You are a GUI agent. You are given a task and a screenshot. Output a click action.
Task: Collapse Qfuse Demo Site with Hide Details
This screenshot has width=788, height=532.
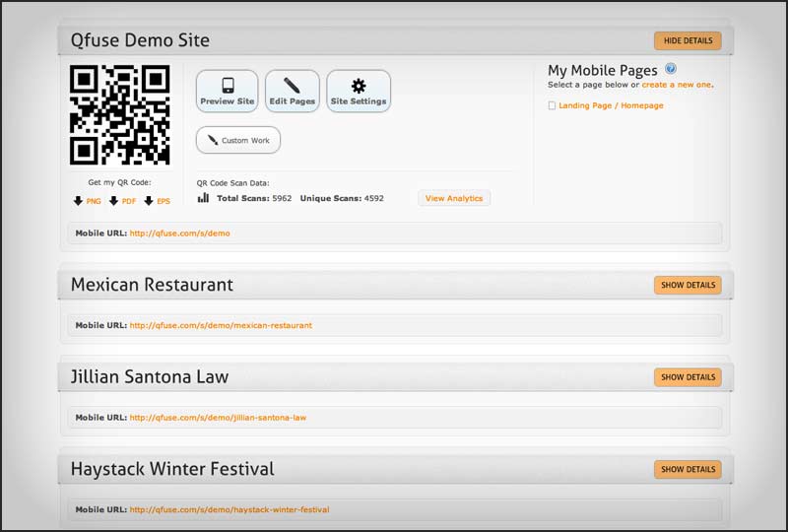click(x=688, y=40)
